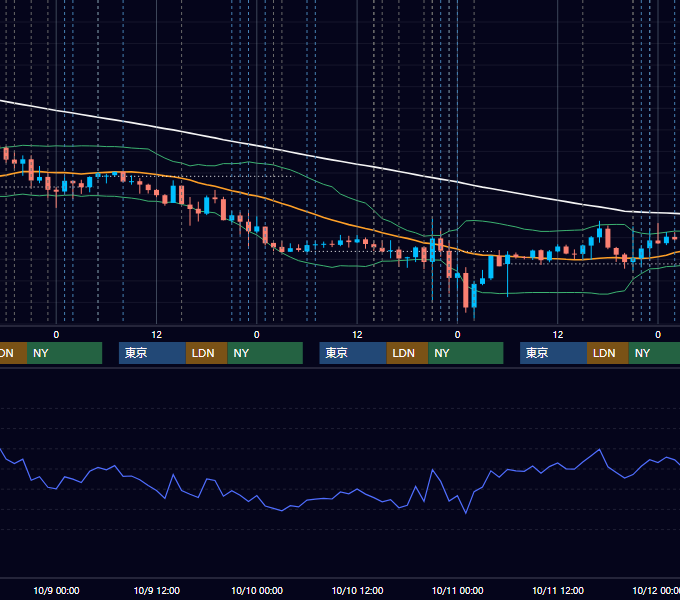Pick the 10/11 東京 session block
Image resolution: width=680 pixels, height=600 pixels.
[553, 353]
